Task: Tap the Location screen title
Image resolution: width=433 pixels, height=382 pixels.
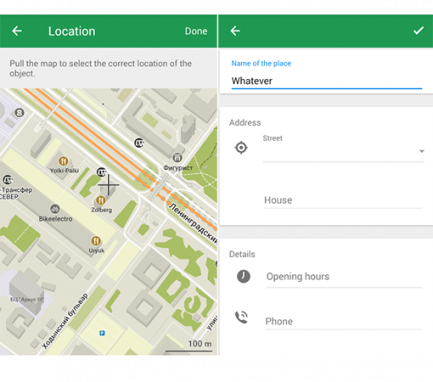Action: point(72,31)
